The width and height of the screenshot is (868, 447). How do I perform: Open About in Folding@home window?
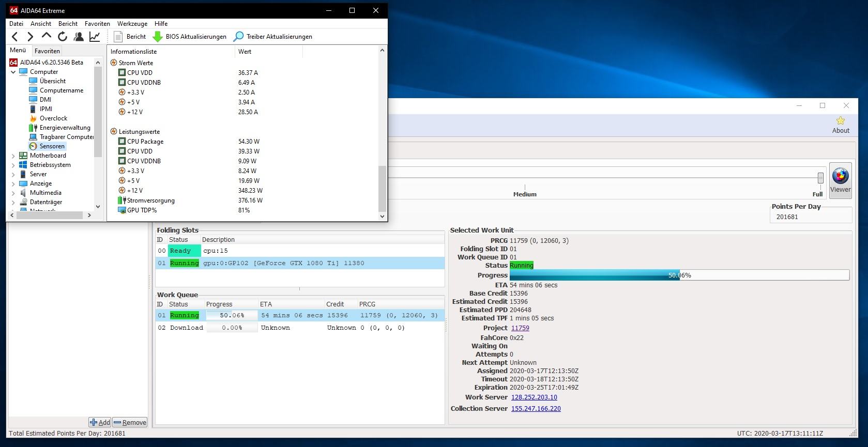[x=841, y=125]
